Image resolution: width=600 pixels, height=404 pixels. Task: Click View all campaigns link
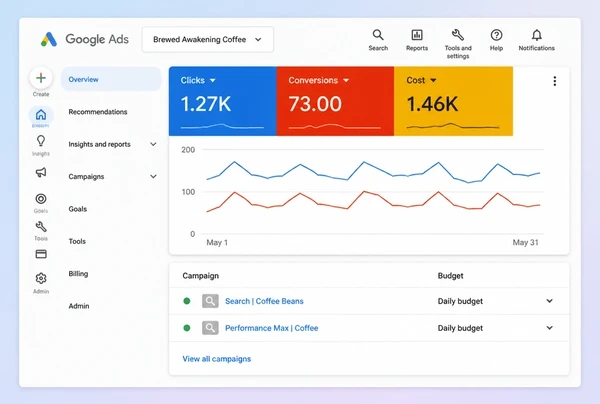[x=217, y=359]
